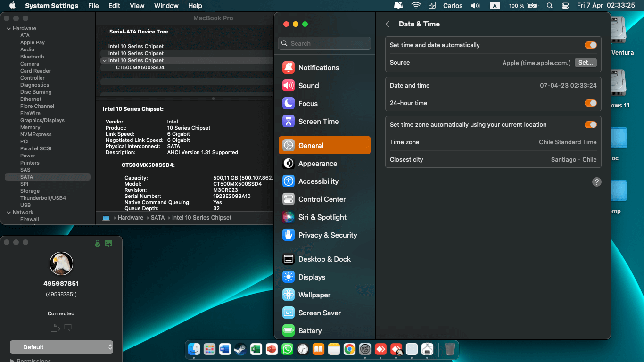The width and height of the screenshot is (644, 362).
Task: Collapse the selected Intel 10 Series Chipset row
Action: tap(104, 60)
